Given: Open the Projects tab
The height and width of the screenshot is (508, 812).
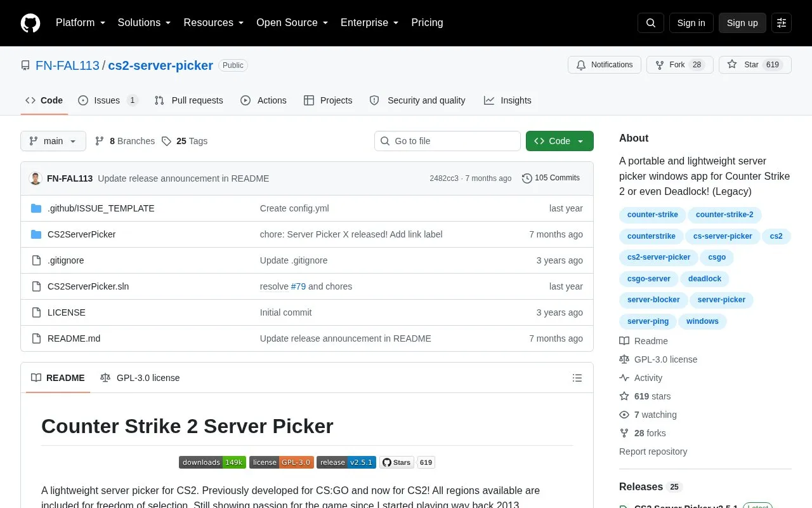Looking at the screenshot, I should 328,100.
